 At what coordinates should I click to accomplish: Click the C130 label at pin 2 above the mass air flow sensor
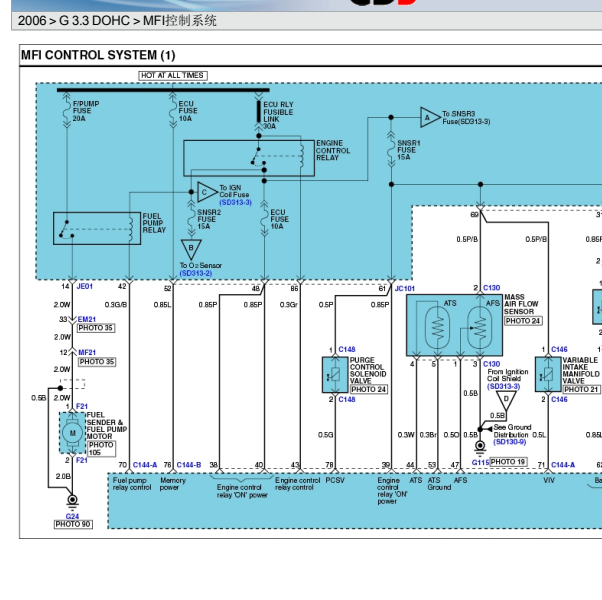click(491, 288)
